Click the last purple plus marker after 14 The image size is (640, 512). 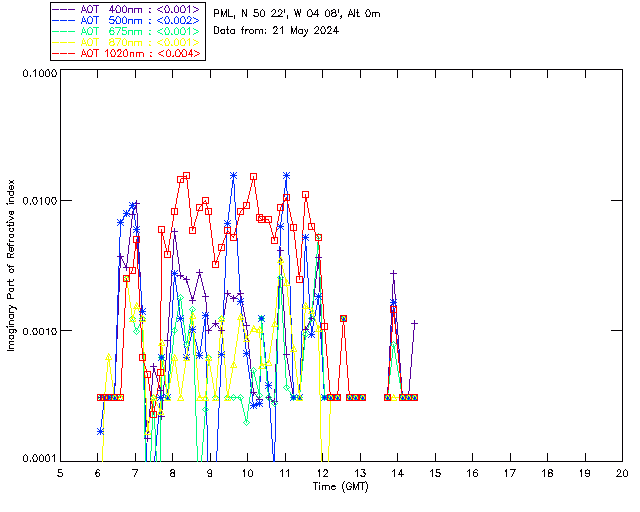[414, 323]
